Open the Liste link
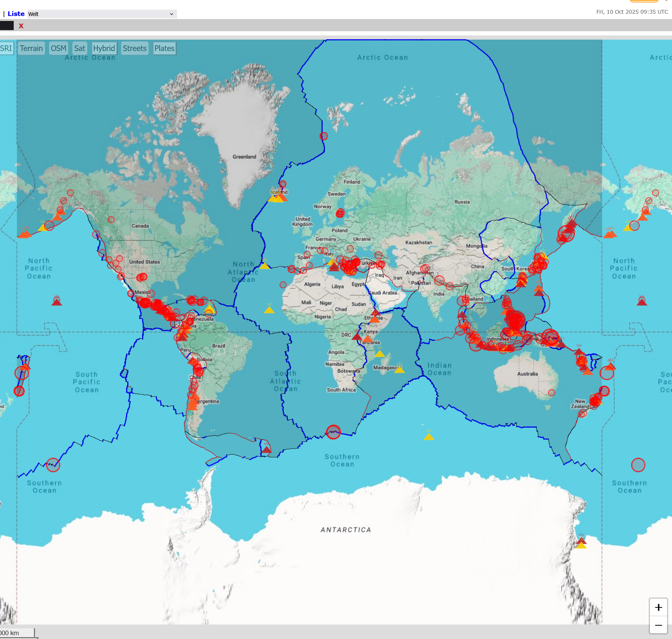Viewport: 672px width, 639px height. 16,14
